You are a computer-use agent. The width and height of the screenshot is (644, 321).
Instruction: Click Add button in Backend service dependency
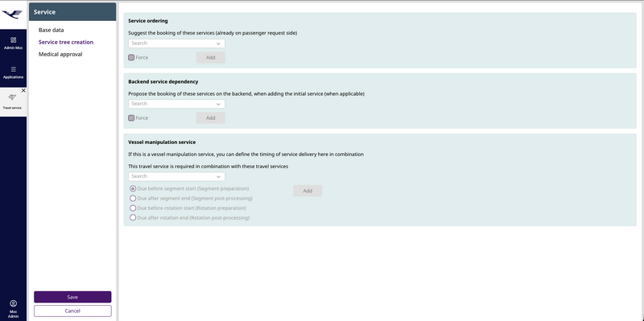211,117
